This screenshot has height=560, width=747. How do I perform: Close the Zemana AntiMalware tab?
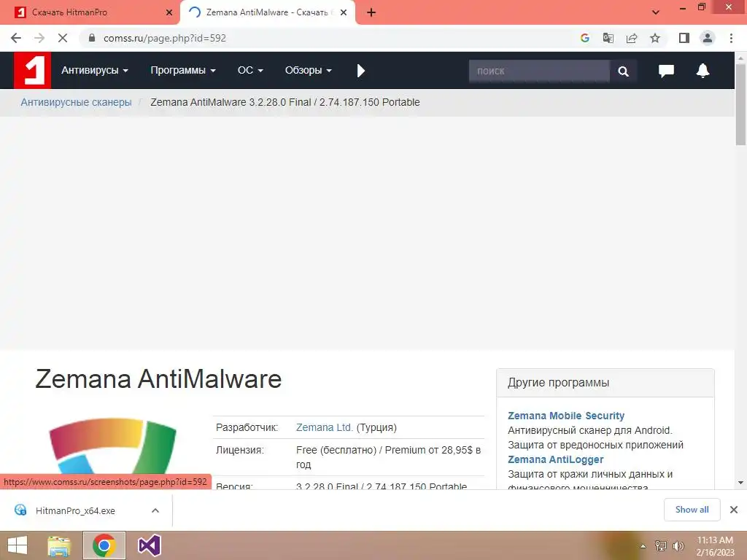pos(344,12)
